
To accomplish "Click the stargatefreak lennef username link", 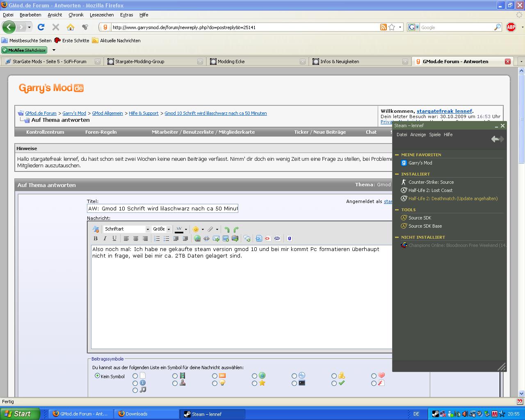I will tap(444, 111).
